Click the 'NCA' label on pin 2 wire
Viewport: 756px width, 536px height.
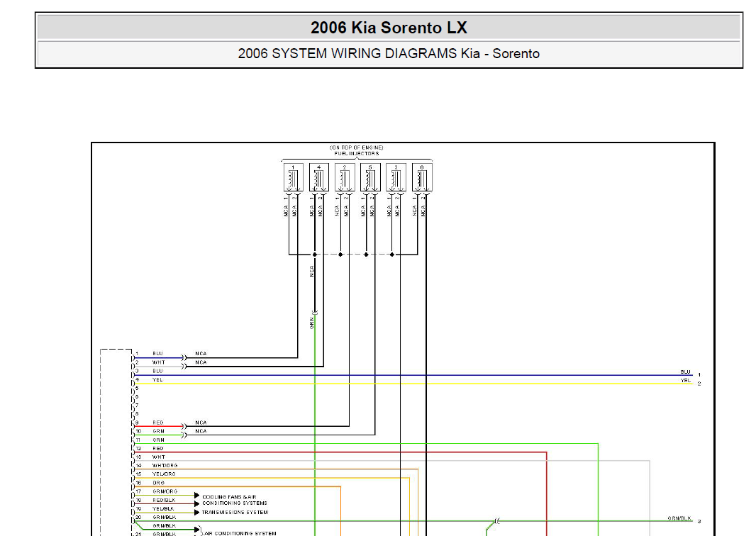pos(201,362)
